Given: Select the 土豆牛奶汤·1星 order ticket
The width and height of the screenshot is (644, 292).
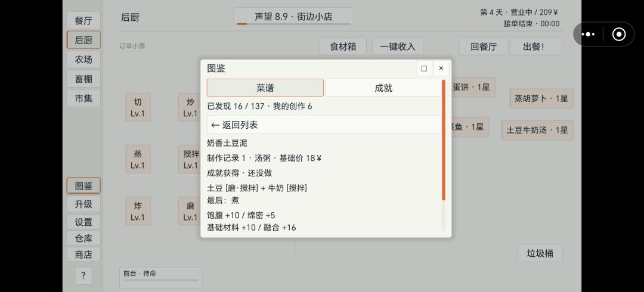Looking at the screenshot, I should 537,130.
